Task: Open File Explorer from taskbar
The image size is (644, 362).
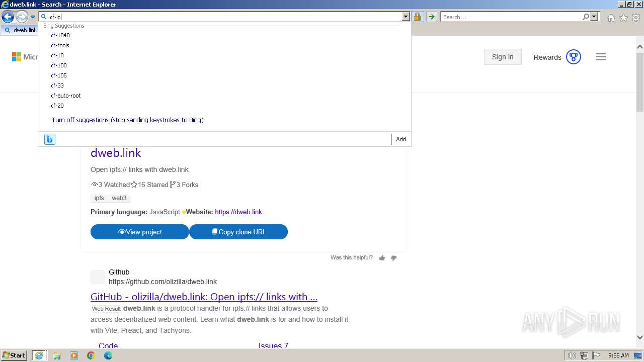Action: coord(57,355)
